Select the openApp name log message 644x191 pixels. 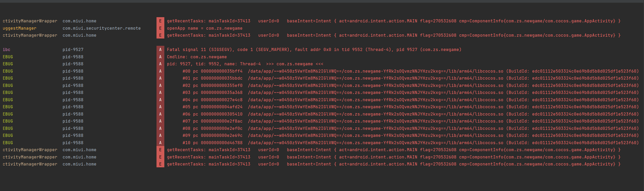point(204,28)
